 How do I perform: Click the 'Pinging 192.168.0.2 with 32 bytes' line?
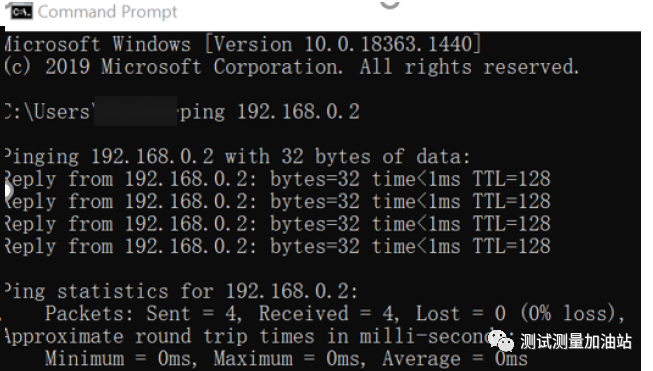237,157
